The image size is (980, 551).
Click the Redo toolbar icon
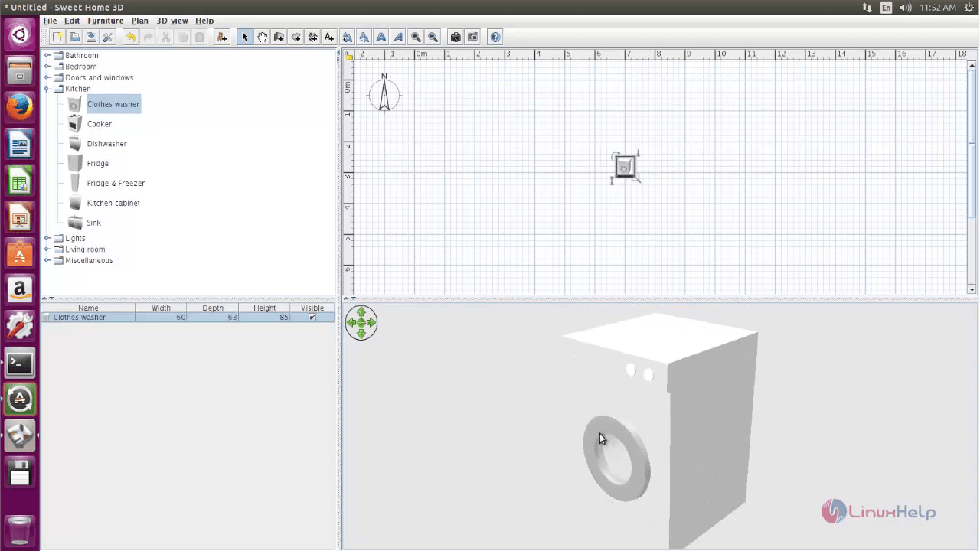pyautogui.click(x=148, y=37)
